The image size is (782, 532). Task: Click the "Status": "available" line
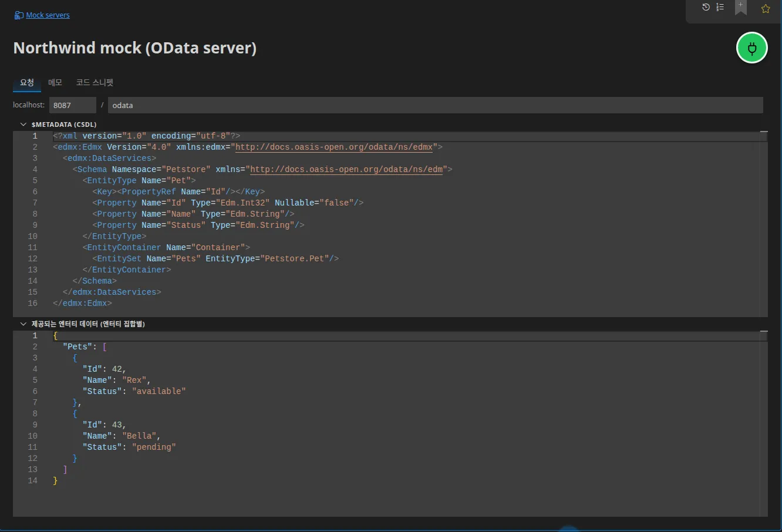pyautogui.click(x=134, y=391)
